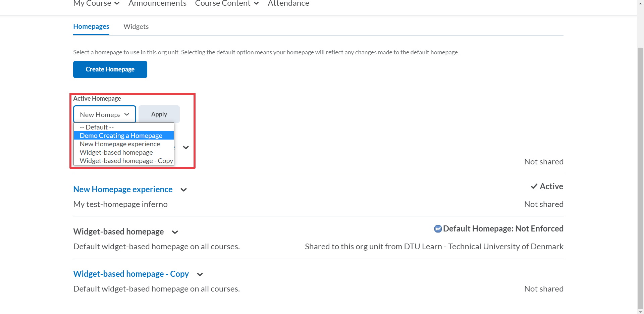Open the Widget-based homepage - Copy link
This screenshot has width=644, height=314.
coord(131,274)
